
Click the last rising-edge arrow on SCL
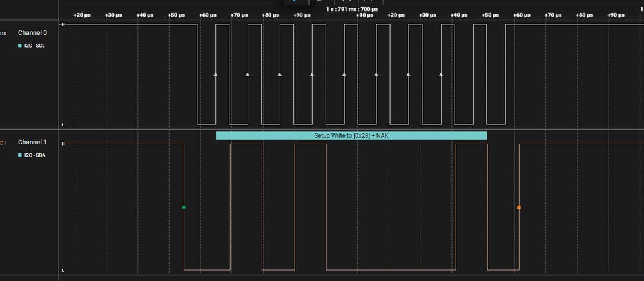point(441,74)
